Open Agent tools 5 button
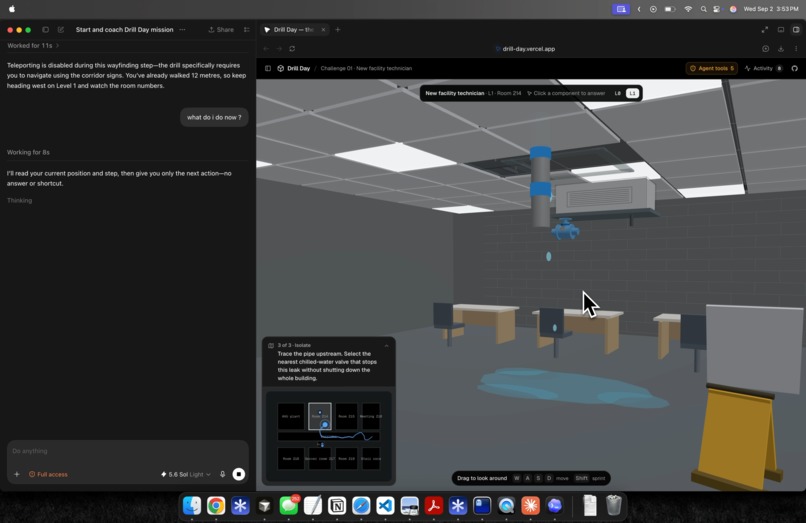Viewport: 806px width, 523px height. pos(712,68)
